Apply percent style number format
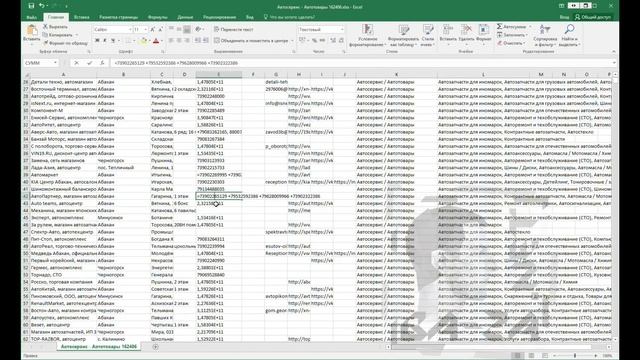This screenshot has height=360, width=640. click(x=314, y=40)
